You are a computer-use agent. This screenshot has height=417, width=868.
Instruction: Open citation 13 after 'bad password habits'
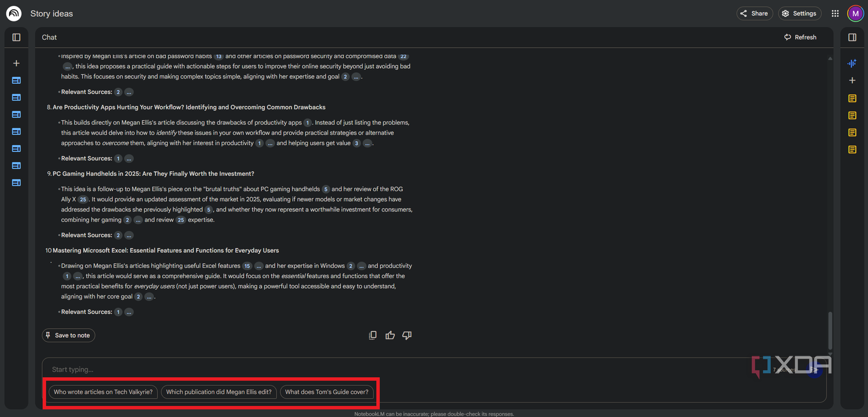click(x=218, y=56)
